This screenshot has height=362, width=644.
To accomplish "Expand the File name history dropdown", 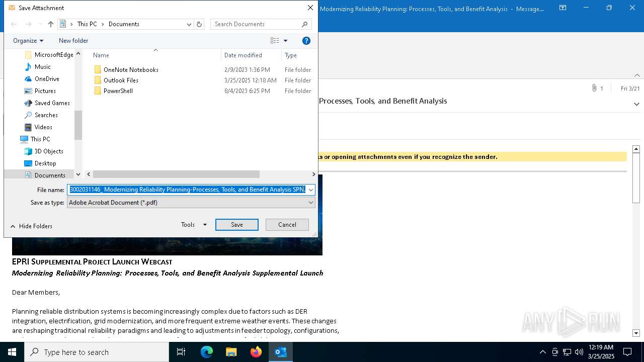I will [311, 190].
